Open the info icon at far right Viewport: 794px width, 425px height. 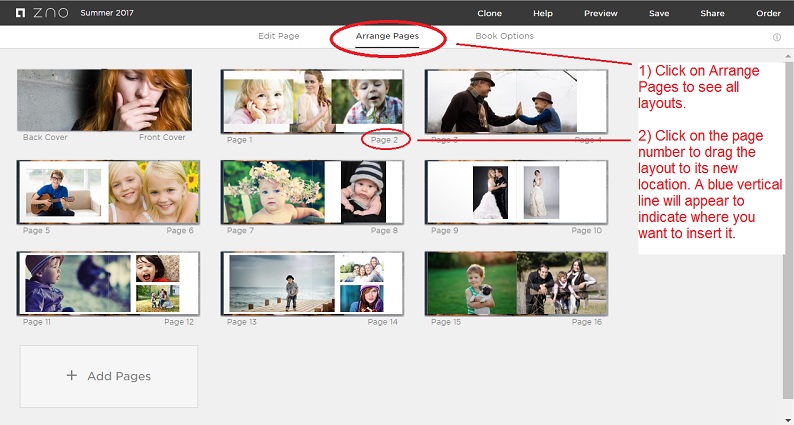tap(777, 37)
